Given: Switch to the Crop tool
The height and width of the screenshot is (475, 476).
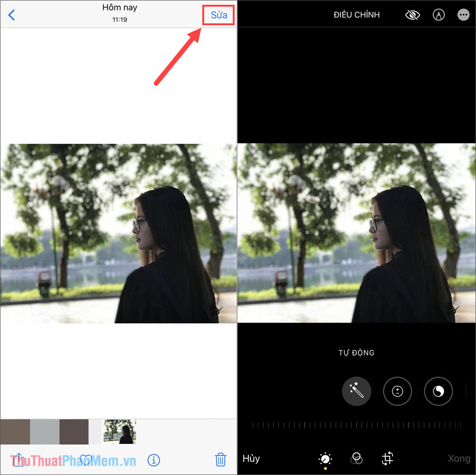Looking at the screenshot, I should tap(387, 459).
